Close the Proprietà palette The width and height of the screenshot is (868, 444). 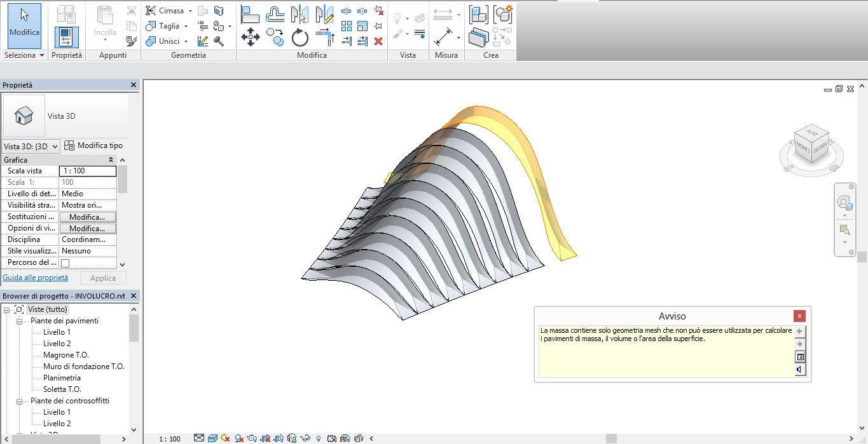[134, 85]
